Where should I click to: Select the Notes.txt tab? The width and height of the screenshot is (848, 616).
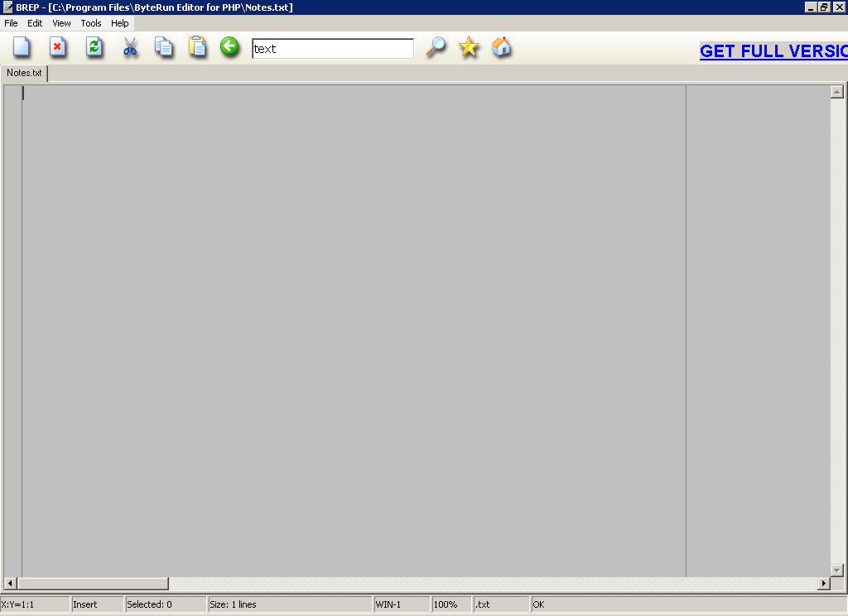[23, 73]
